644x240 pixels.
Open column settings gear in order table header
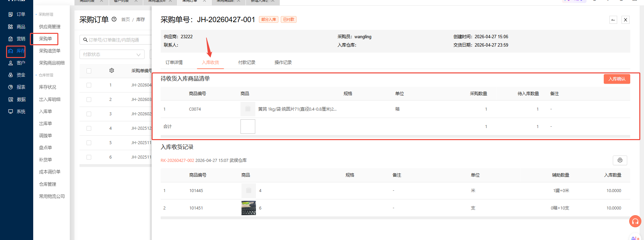(112, 70)
